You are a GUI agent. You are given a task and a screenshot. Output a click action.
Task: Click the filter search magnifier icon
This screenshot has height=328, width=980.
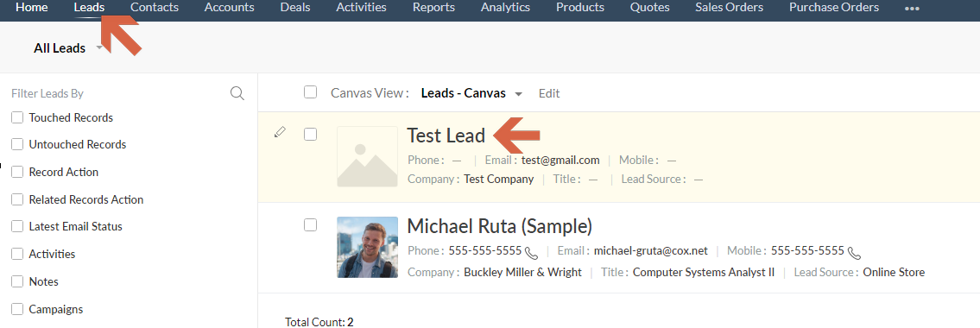click(x=237, y=94)
